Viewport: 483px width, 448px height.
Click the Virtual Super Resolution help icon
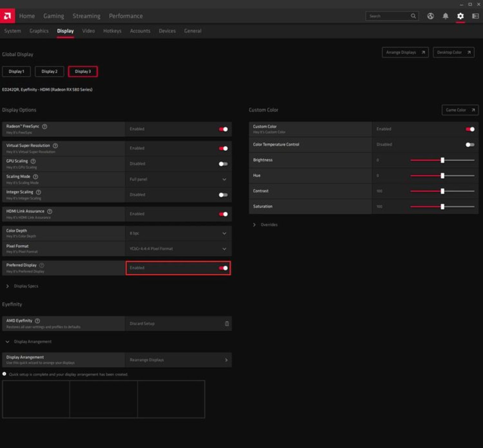click(55, 146)
